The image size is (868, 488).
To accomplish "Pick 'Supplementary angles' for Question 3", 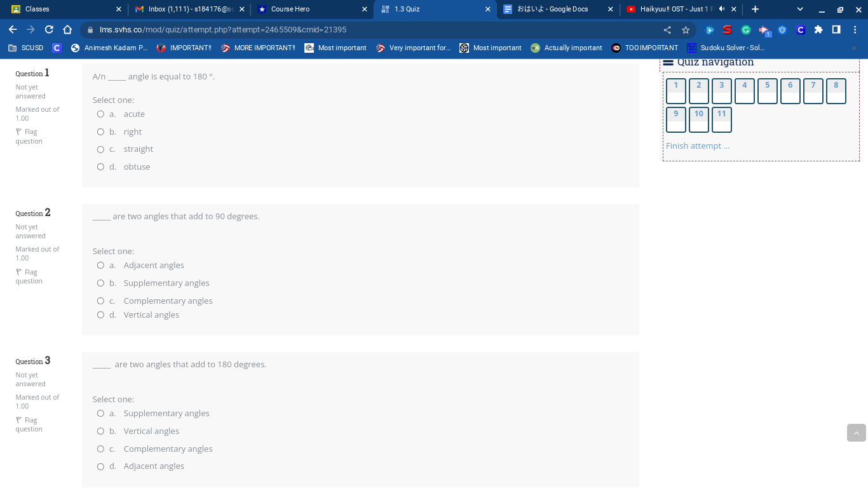I will coord(100,413).
